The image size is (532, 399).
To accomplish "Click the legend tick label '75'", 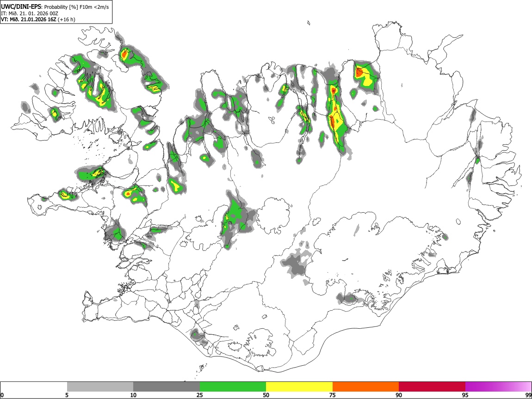I will coord(333,395).
